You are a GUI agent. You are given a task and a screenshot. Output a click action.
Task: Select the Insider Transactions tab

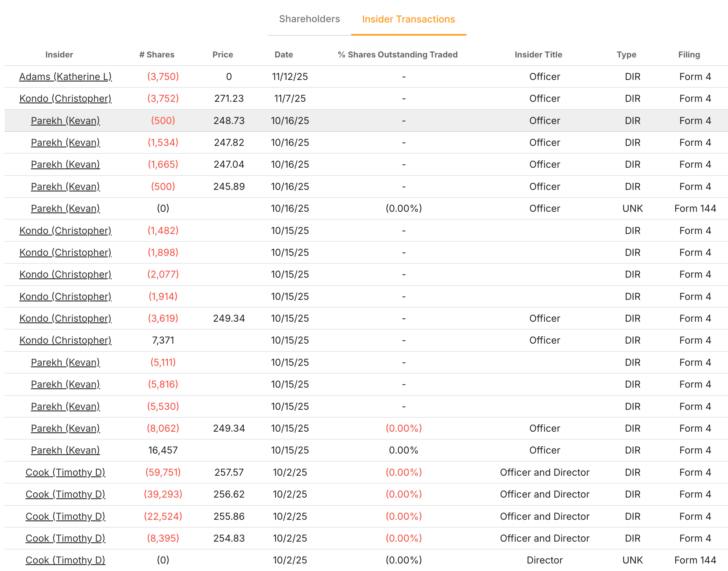coord(408,19)
